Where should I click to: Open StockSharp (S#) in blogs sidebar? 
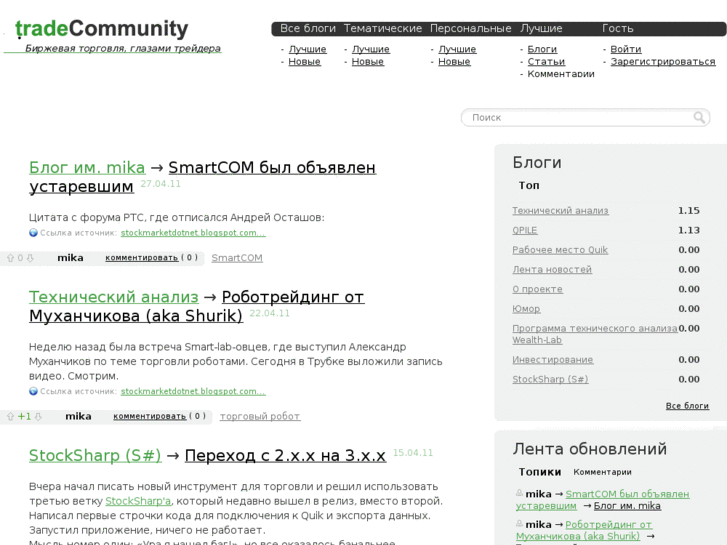pos(550,379)
